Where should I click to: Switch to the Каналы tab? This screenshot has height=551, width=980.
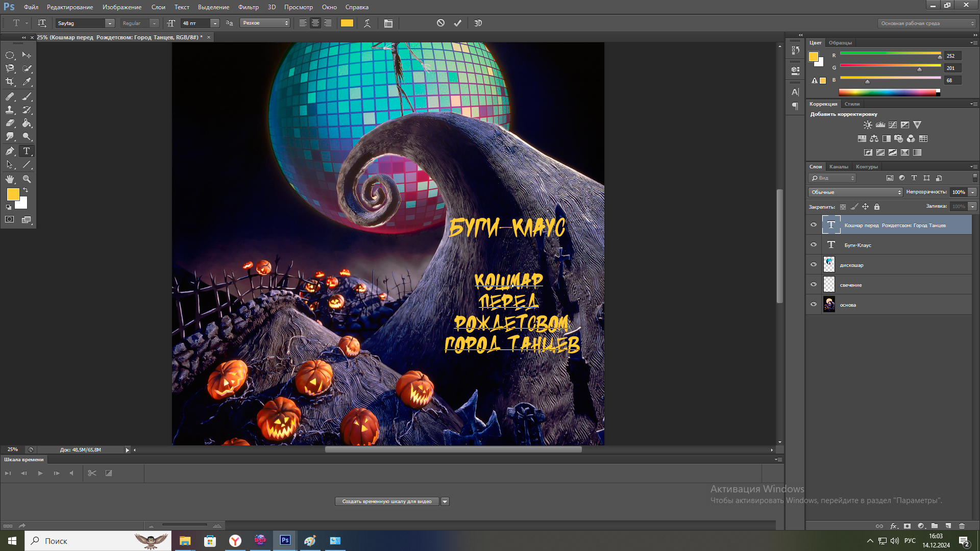(x=839, y=166)
